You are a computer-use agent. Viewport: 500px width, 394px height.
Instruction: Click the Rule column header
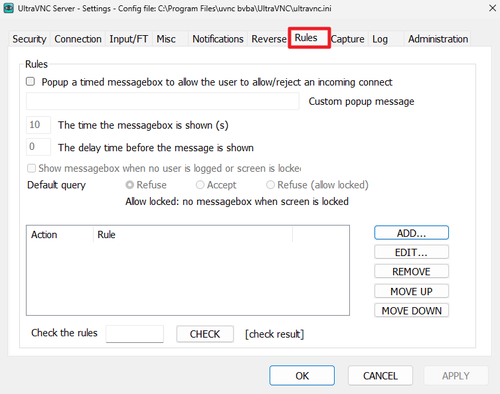pos(193,235)
